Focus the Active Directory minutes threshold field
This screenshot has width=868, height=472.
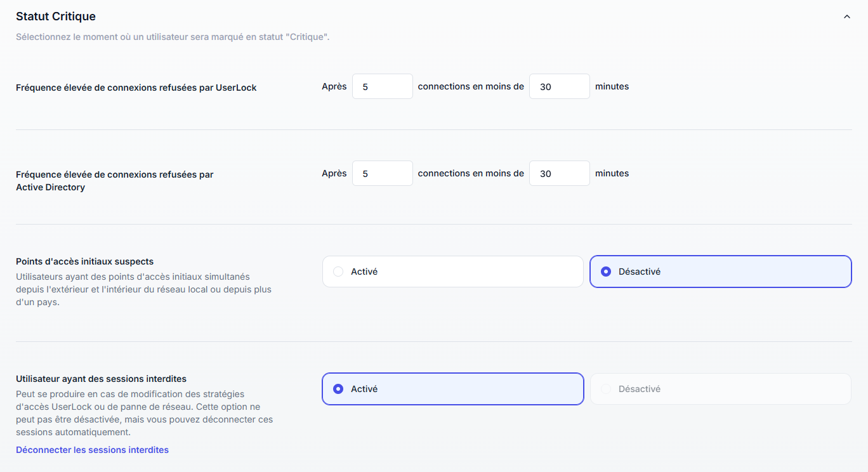559,174
